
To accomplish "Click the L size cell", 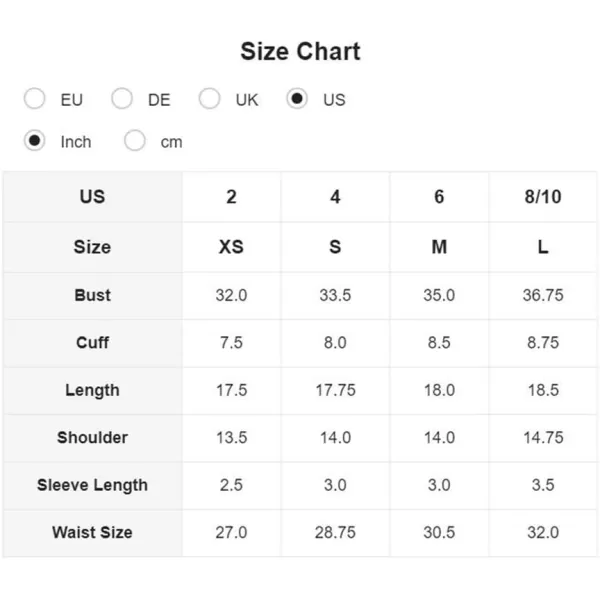I will coord(543,247).
